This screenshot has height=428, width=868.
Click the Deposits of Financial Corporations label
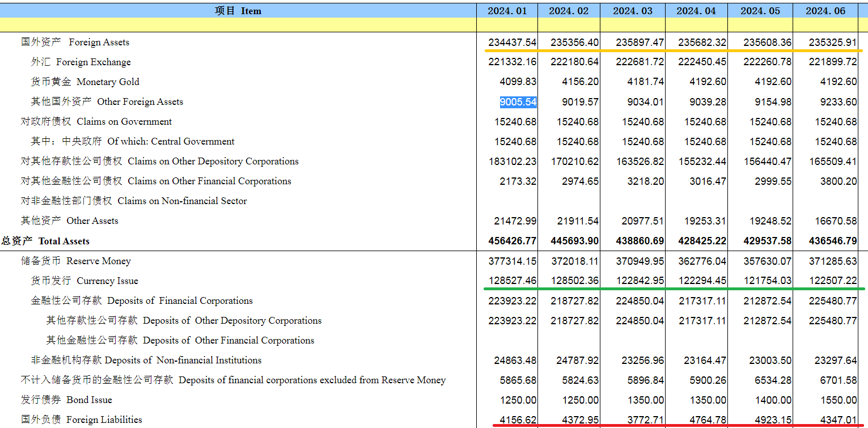(x=142, y=300)
